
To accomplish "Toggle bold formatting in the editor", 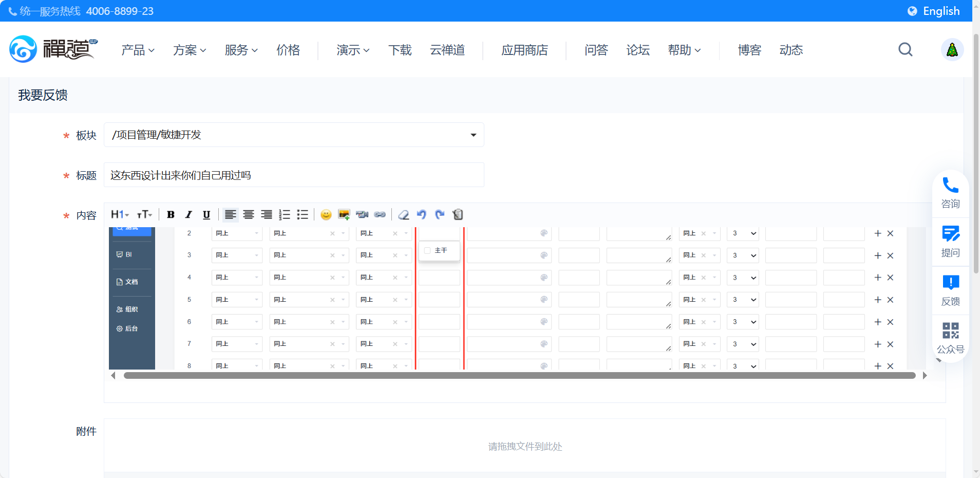I will (171, 215).
